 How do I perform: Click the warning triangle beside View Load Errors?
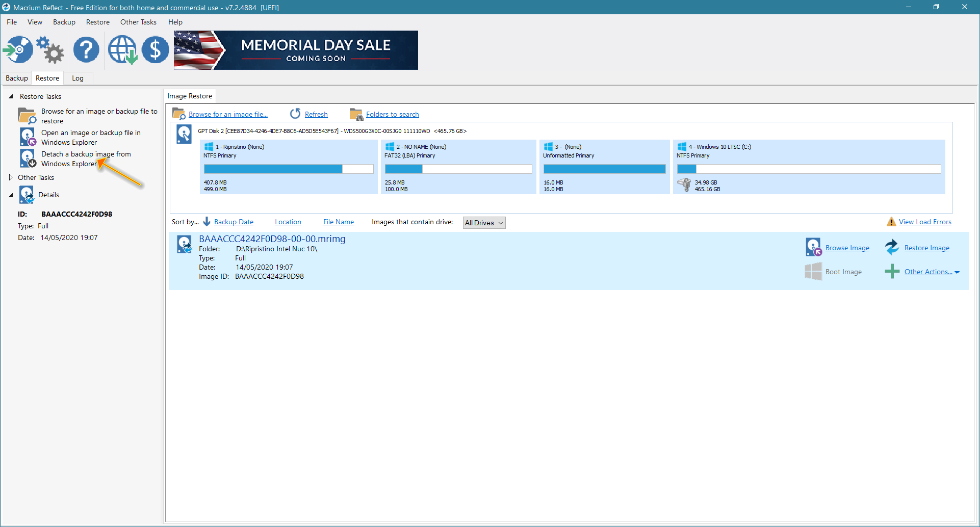tap(891, 222)
